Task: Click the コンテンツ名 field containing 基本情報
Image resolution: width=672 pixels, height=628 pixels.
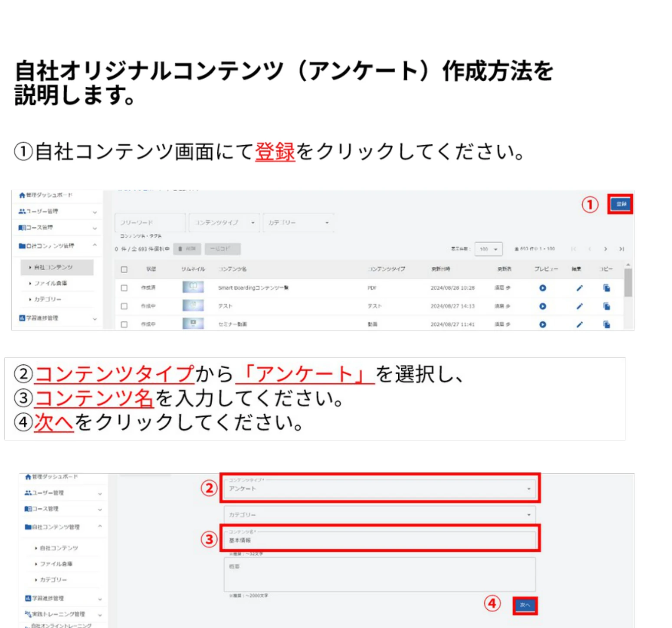Action: 380,540
